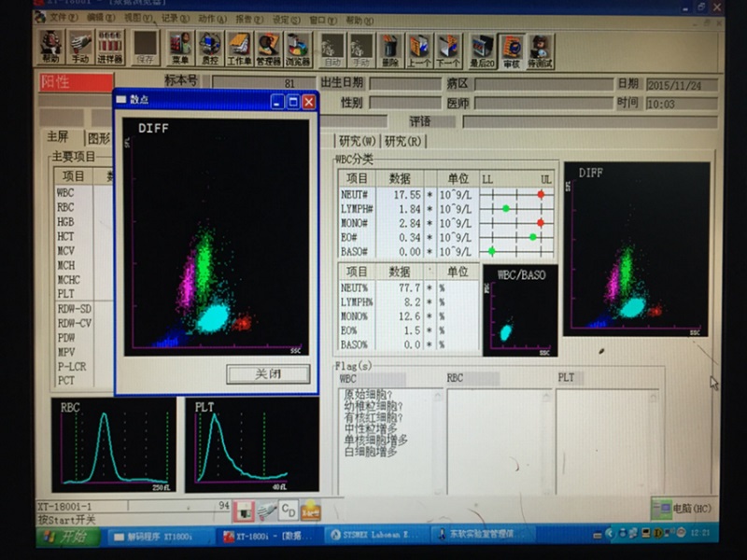Click the 管理器 (Manager) toolbar icon
Image resolution: width=747 pixels, height=560 pixels.
[x=269, y=47]
